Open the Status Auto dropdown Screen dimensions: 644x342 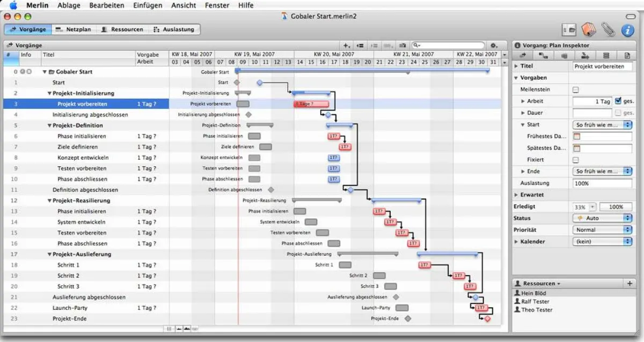point(602,218)
